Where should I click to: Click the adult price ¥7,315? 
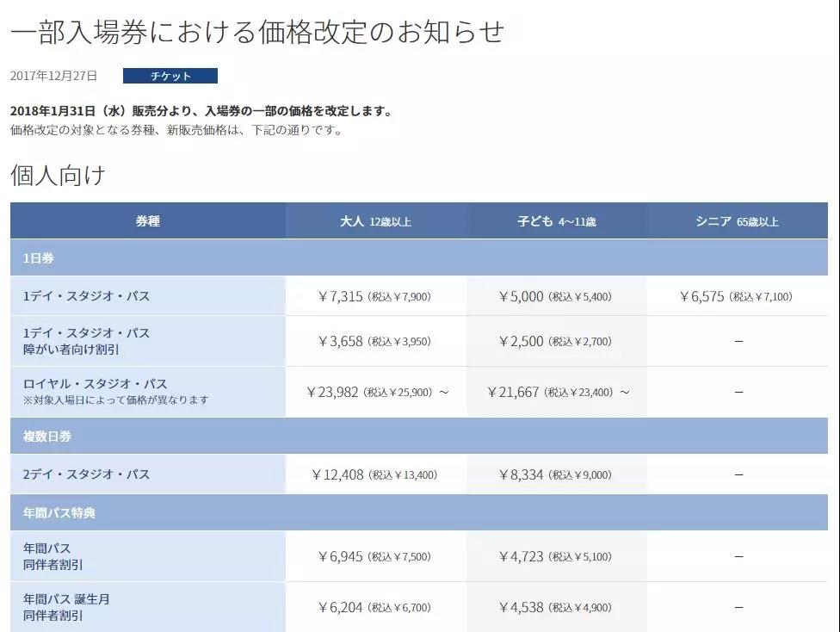point(374,296)
